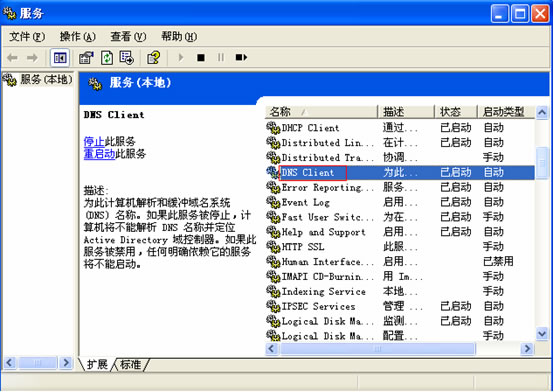Image resolution: width=554 pixels, height=392 pixels.
Task: Click the Refresh toolbar icon
Action: pos(107,58)
